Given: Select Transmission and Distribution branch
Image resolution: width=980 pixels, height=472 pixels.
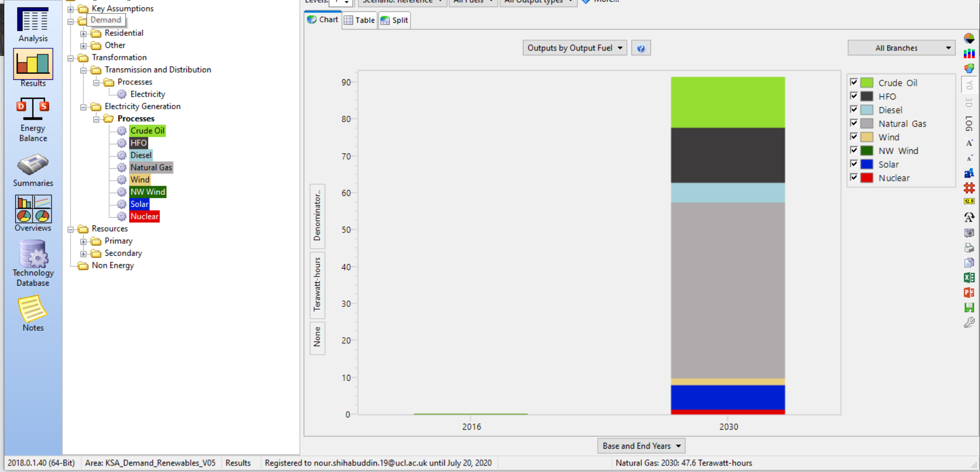Looking at the screenshot, I should 157,70.
